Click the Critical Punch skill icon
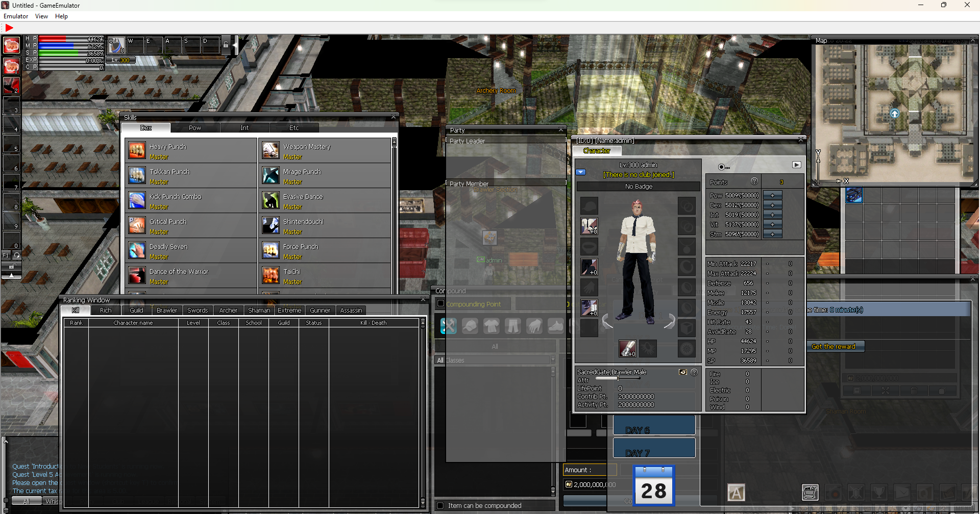 [137, 225]
